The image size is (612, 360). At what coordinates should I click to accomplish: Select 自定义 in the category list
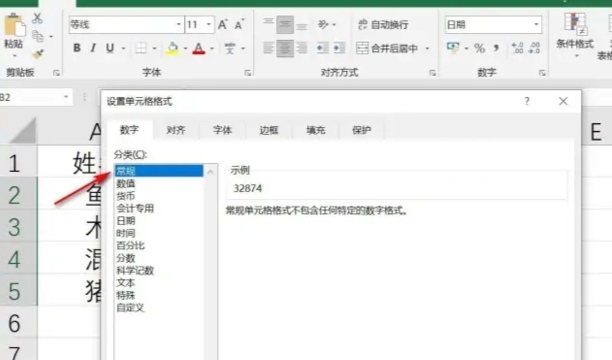pos(159,308)
